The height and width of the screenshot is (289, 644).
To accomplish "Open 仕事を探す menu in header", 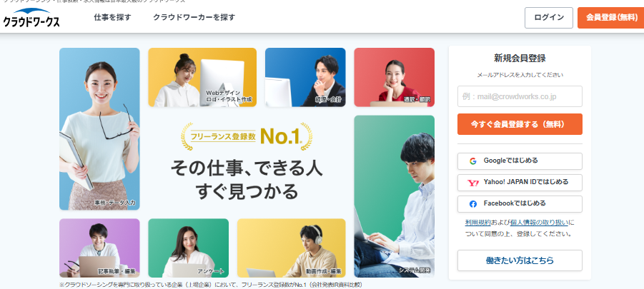I will (112, 18).
